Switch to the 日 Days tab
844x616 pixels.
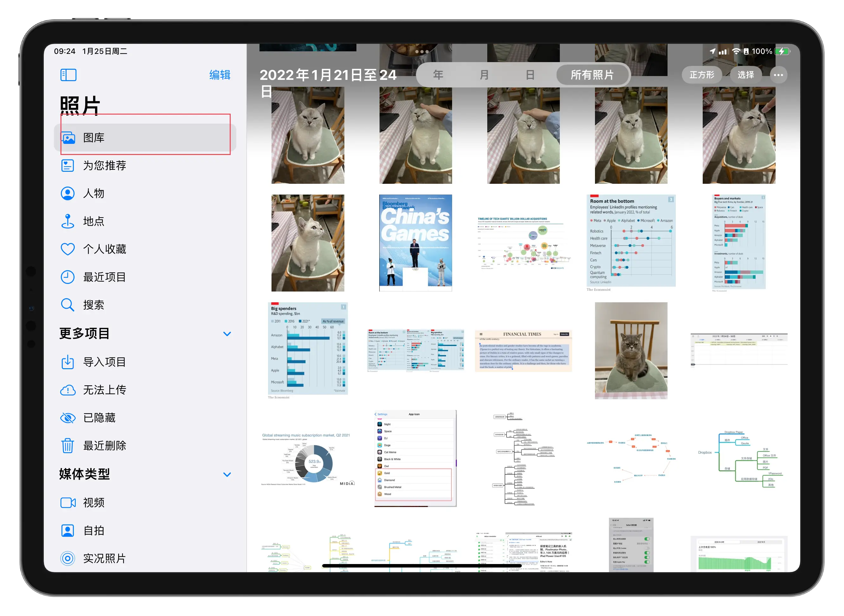coord(530,75)
